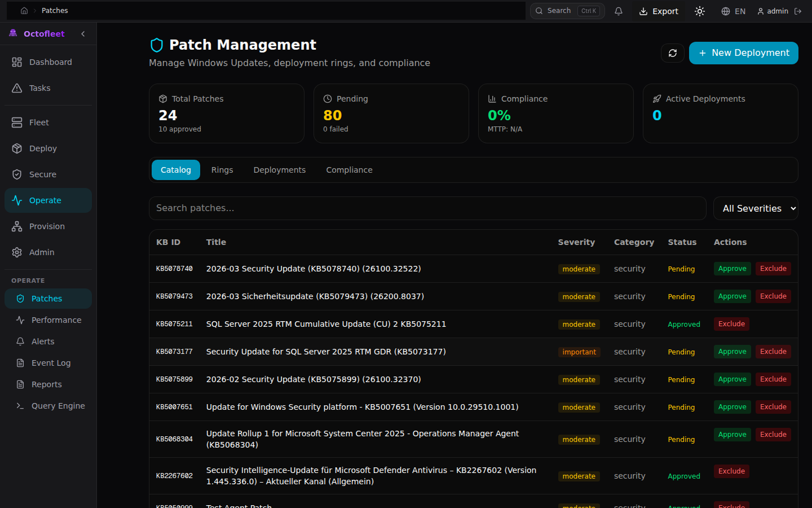Switch to the Deployments tab
812x508 pixels.
pos(279,169)
